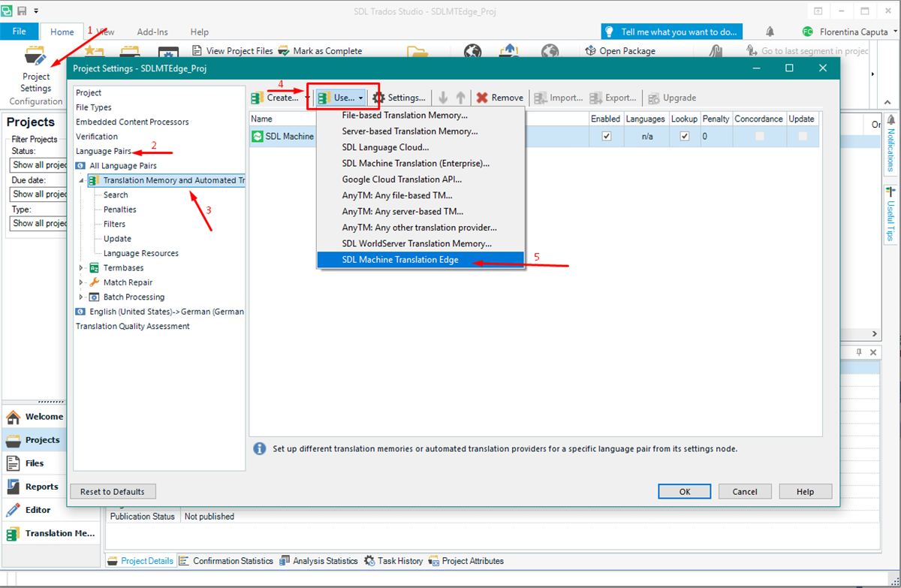Switch to the Add-Ins ribbon tab
This screenshot has height=588, width=901.
click(152, 32)
